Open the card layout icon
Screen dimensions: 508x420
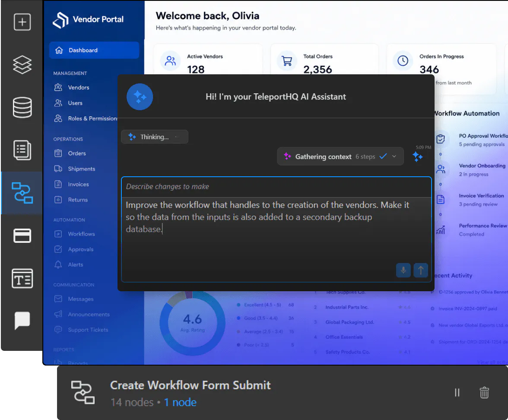(22, 235)
